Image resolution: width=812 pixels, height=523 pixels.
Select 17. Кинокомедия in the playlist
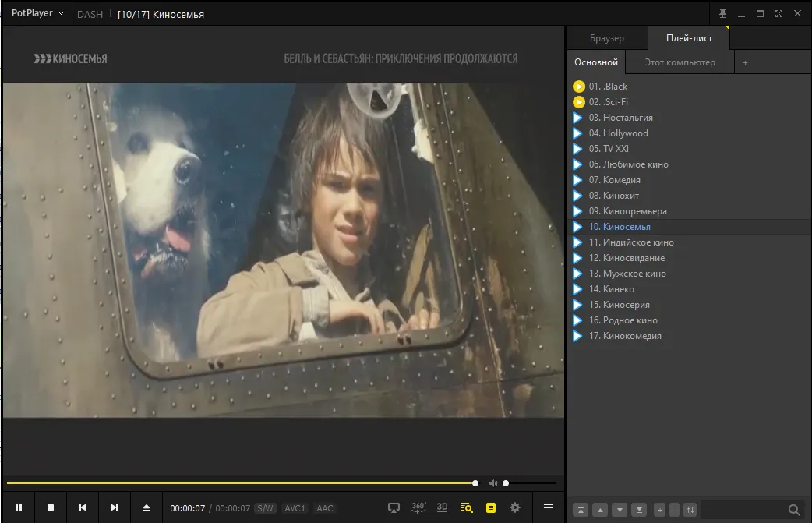[x=689, y=336]
